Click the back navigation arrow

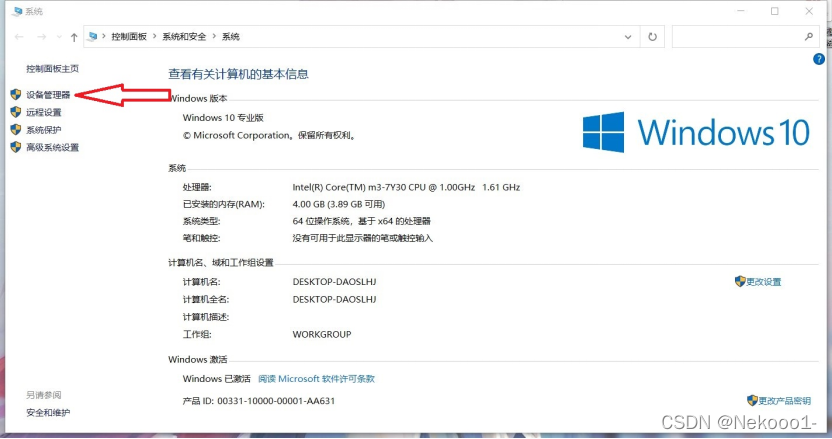(19, 37)
